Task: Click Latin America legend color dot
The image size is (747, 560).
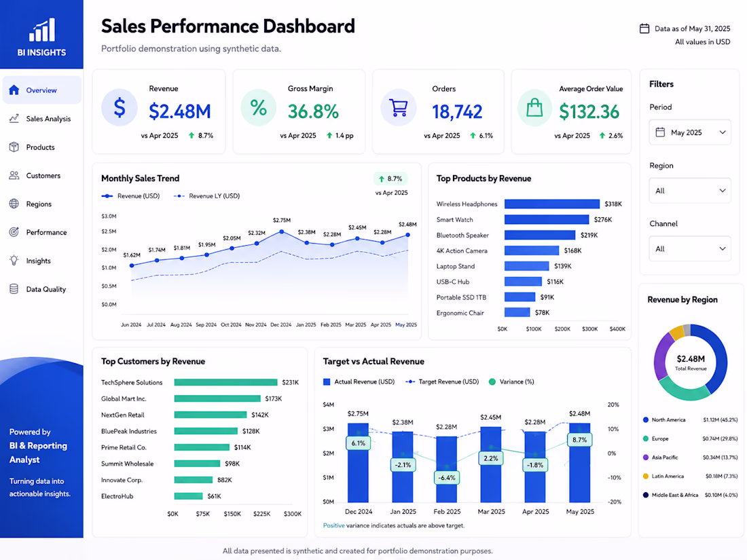Action: tap(646, 477)
